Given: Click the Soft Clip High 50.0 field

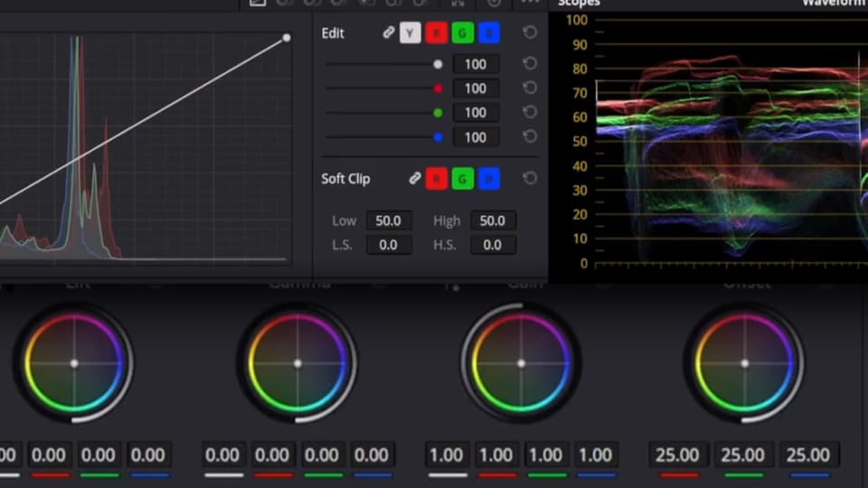Looking at the screenshot, I should point(493,221).
